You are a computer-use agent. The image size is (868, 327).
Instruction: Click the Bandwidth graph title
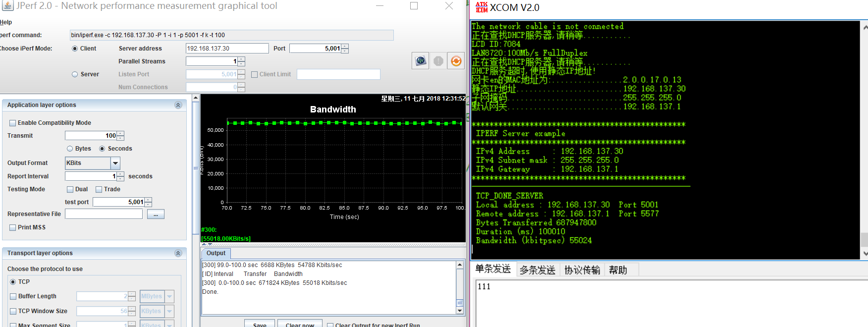(x=333, y=109)
